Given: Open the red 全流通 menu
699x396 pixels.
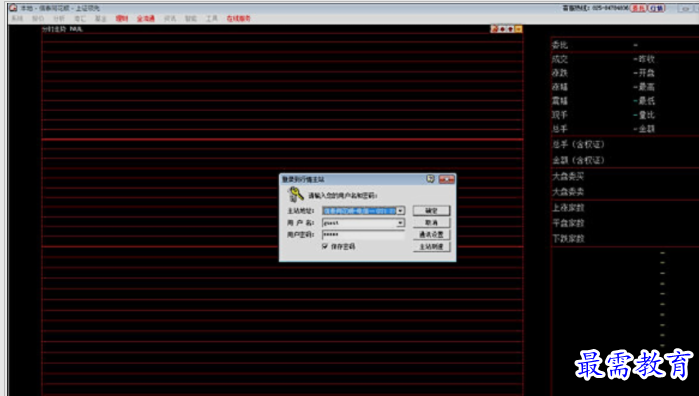Looking at the screenshot, I should coord(146,18).
